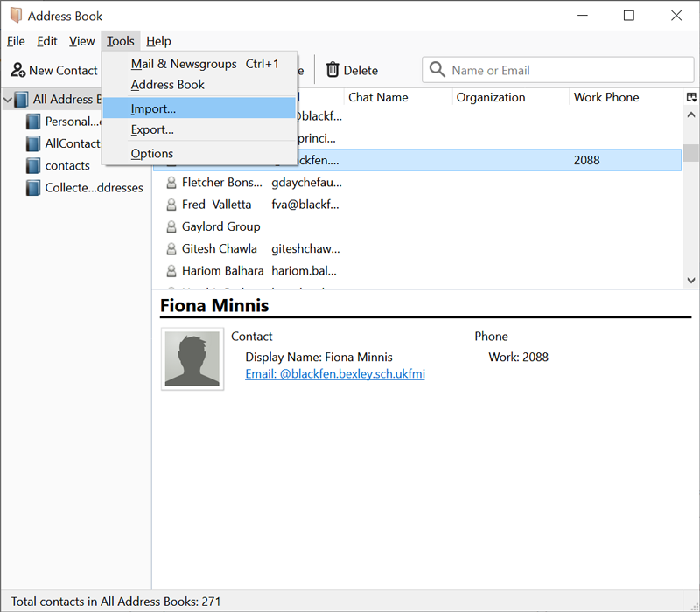
Task: Select the Gaylord Group contact
Action: pos(417,226)
